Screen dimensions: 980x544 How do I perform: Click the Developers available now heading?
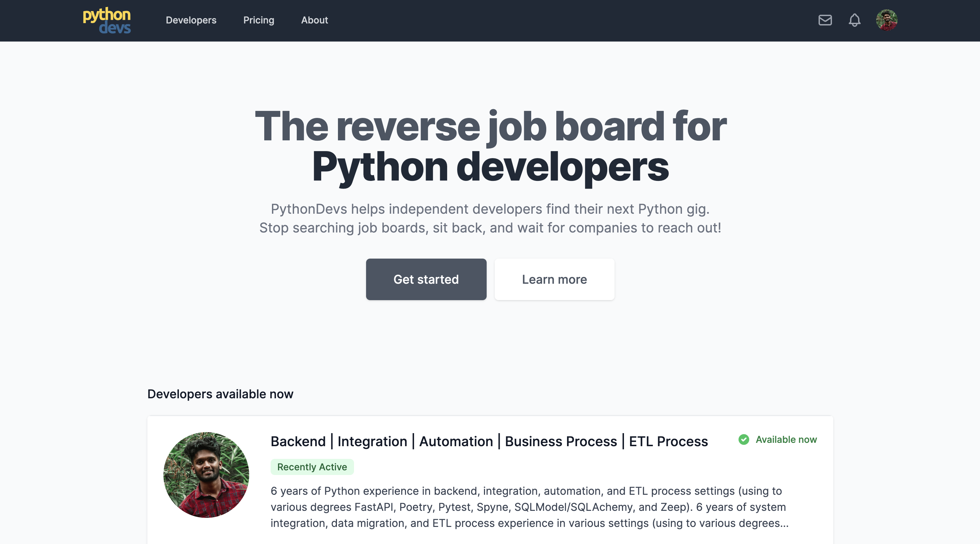[220, 394]
